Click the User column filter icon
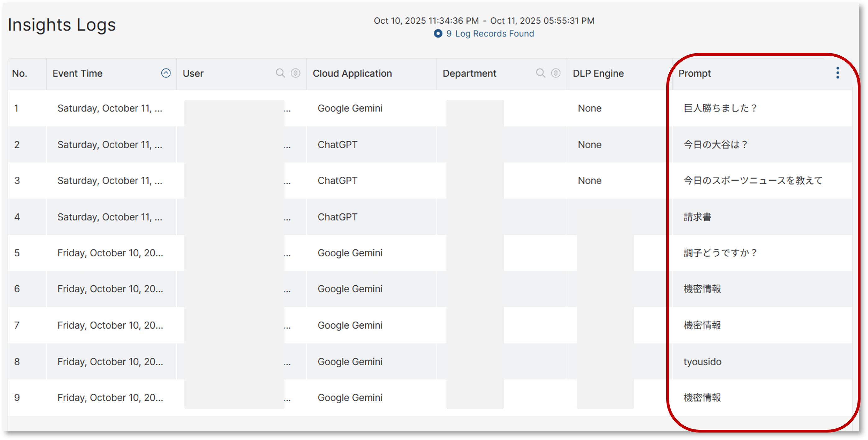Viewport: 868px width, 440px height. point(296,73)
